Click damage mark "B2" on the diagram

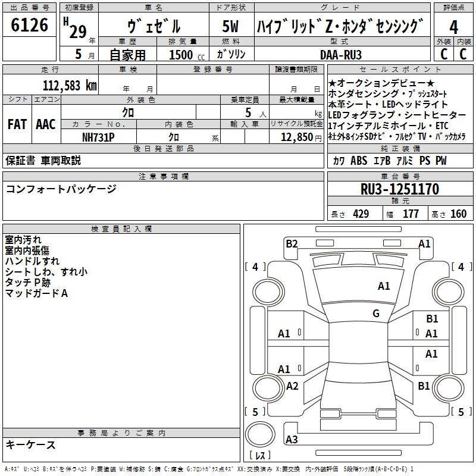pyautogui.click(x=292, y=244)
